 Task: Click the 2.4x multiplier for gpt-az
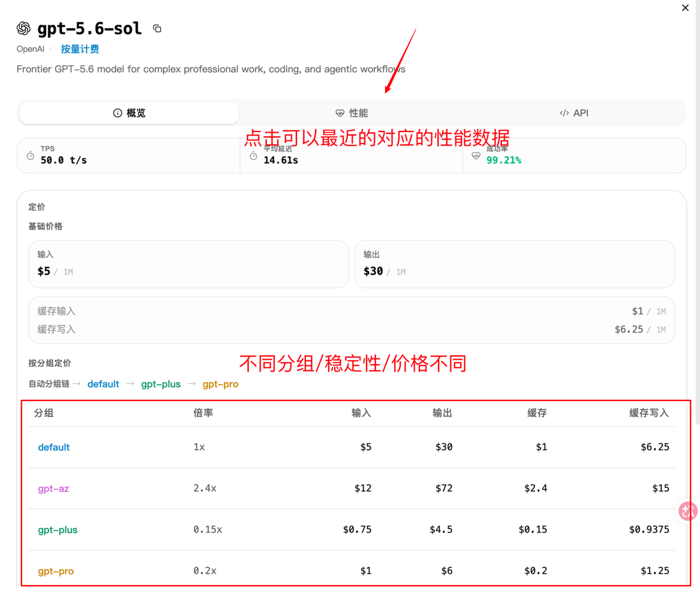(205, 488)
